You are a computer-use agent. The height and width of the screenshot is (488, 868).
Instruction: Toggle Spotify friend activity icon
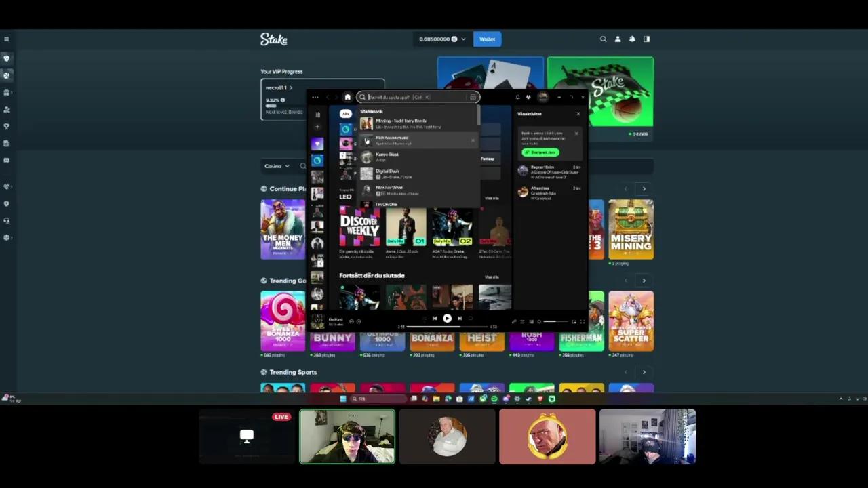pyautogui.click(x=528, y=97)
